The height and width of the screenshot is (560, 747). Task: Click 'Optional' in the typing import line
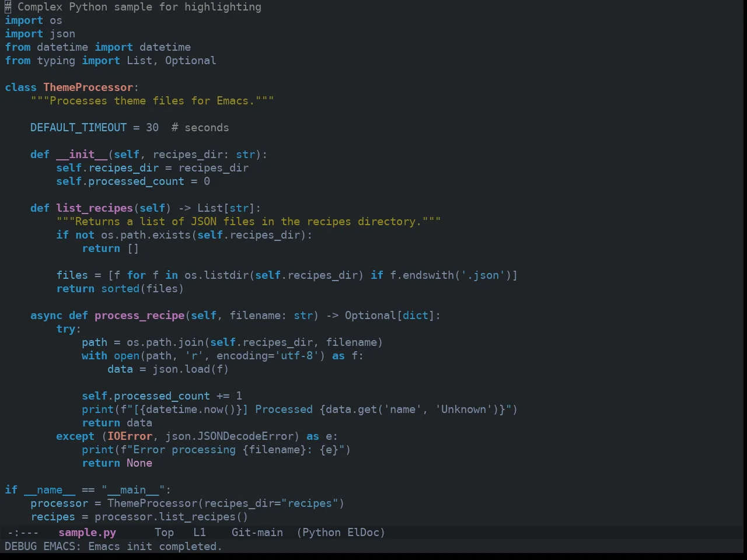pyautogui.click(x=190, y=61)
